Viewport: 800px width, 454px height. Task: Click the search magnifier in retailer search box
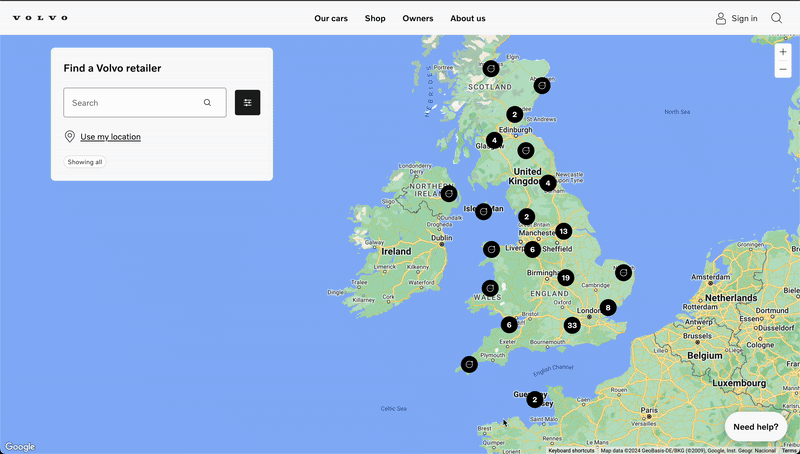208,102
